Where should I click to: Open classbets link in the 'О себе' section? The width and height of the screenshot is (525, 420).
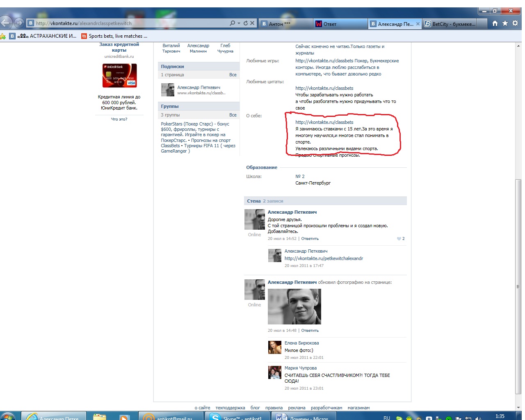(x=324, y=122)
